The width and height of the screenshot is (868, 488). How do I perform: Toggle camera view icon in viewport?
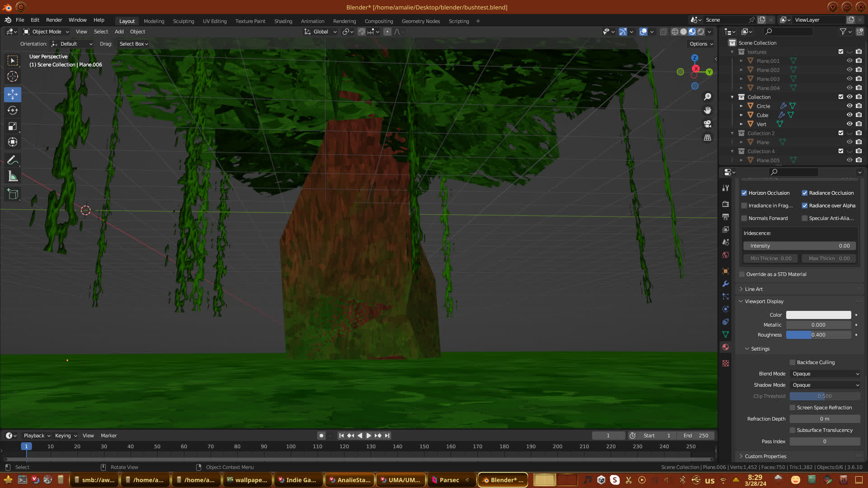point(708,124)
